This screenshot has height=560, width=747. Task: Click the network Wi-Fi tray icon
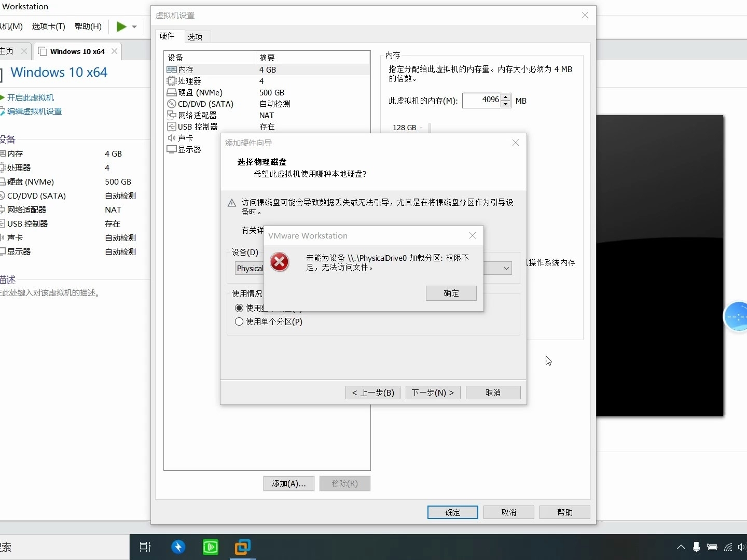(x=728, y=547)
